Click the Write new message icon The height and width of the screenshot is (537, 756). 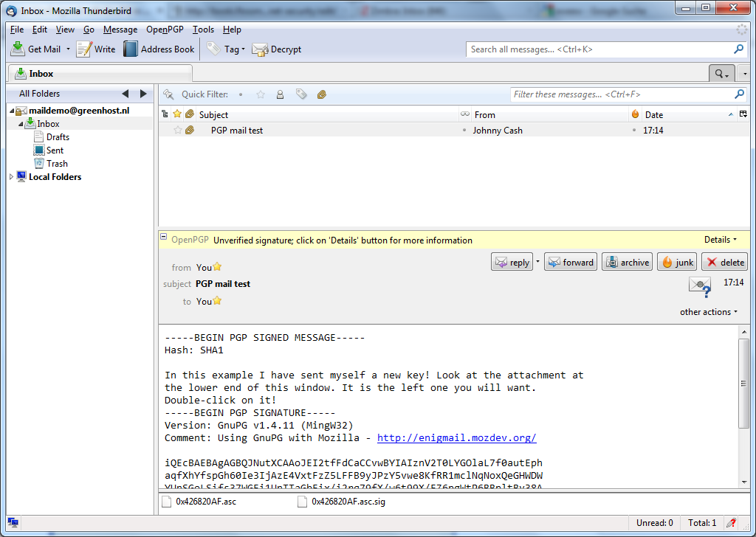coord(84,49)
